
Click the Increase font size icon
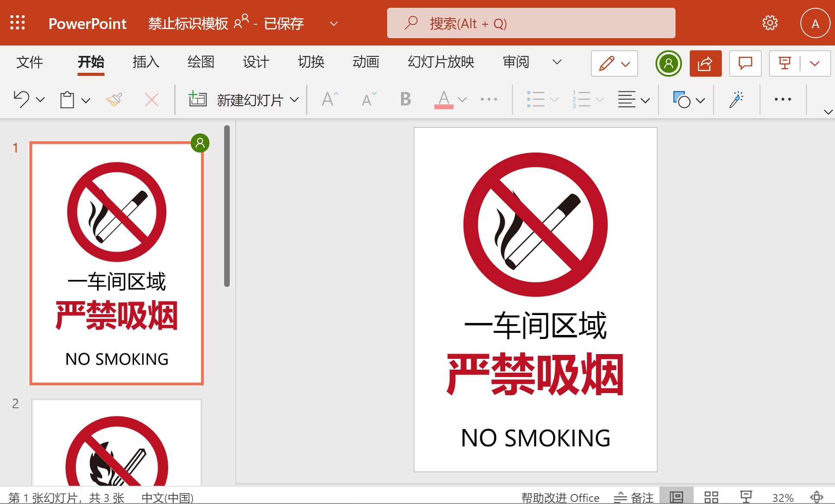[x=329, y=100]
